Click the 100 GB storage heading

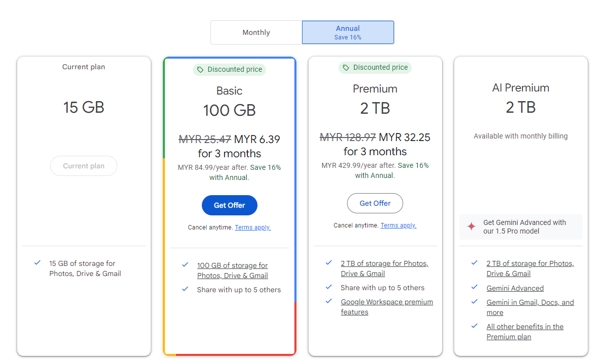[230, 110]
